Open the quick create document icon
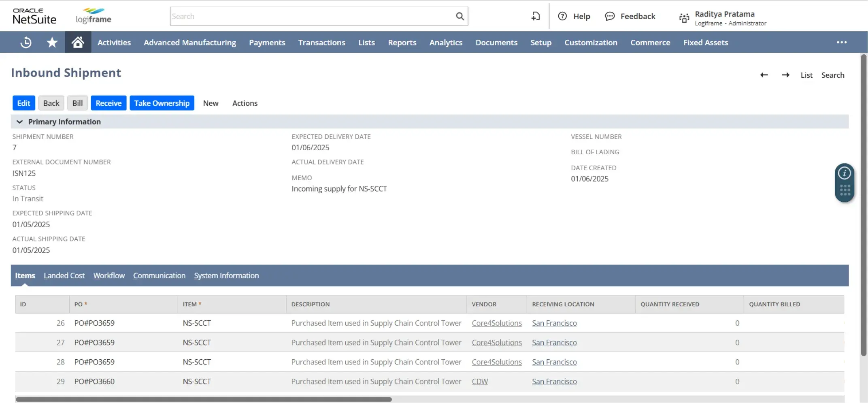Image resolution: width=868 pixels, height=403 pixels. pos(535,16)
